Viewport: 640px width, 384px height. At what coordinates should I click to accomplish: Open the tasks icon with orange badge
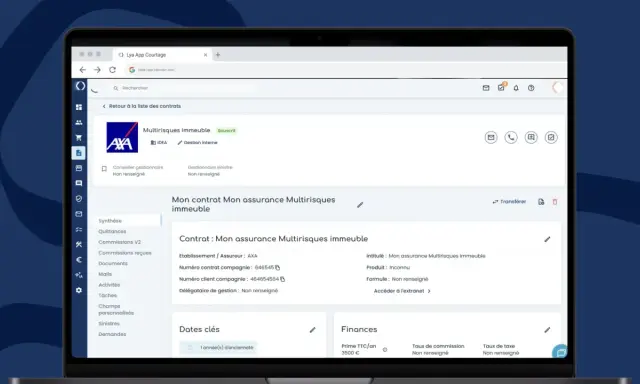(x=501, y=87)
